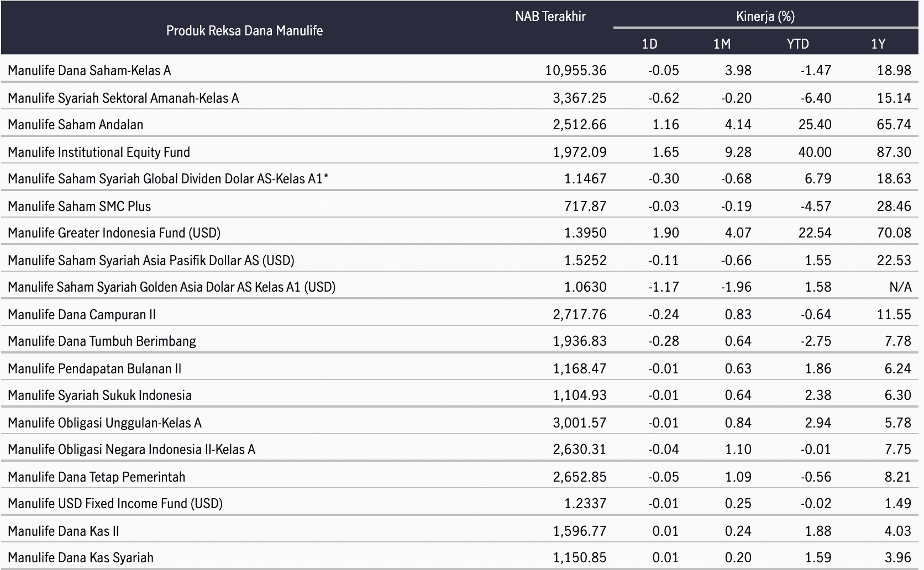924x570 pixels.
Task: Click NAB value 1,596.77
Action: (580, 531)
